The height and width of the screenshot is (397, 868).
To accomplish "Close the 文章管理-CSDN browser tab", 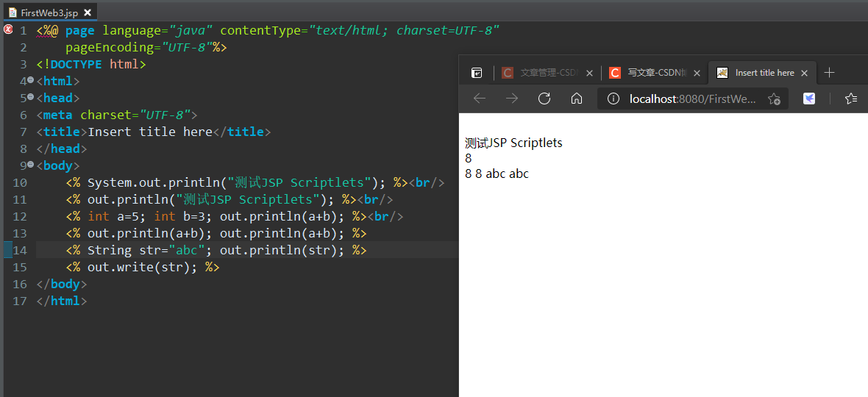I will [589, 73].
